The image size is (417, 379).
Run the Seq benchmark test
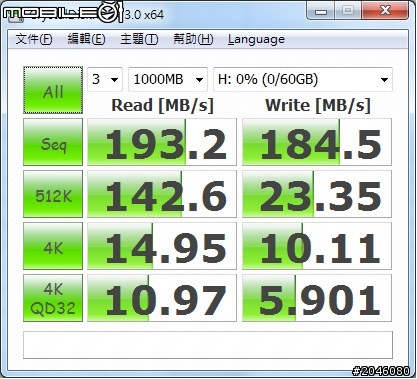[53, 142]
